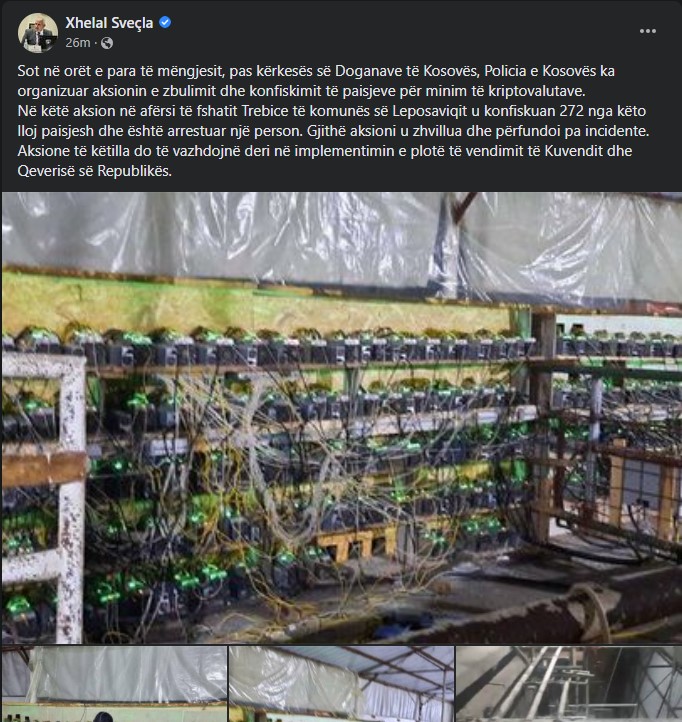Click the sentence starting "Në këtë aksion"
This screenshot has width=682, height=722.
point(332,121)
